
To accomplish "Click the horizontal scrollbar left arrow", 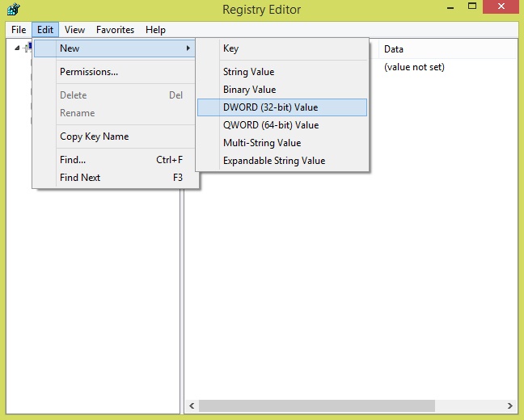I will pos(192,405).
